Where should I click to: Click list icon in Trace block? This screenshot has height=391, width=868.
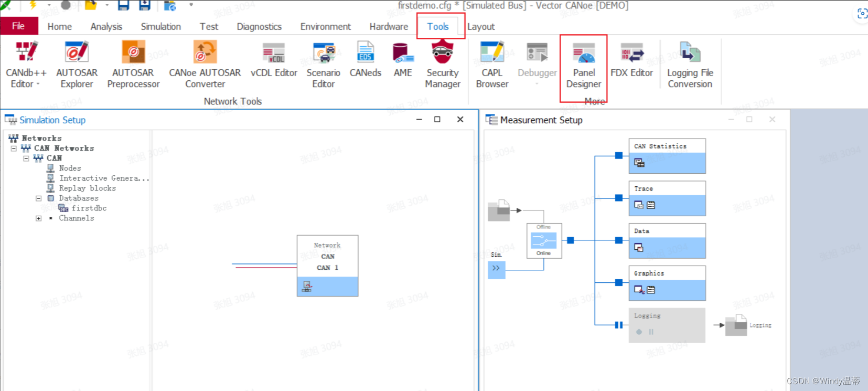pos(651,205)
